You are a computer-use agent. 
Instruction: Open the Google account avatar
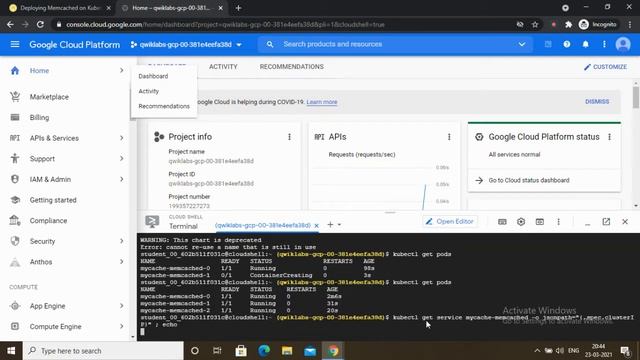tap(623, 44)
